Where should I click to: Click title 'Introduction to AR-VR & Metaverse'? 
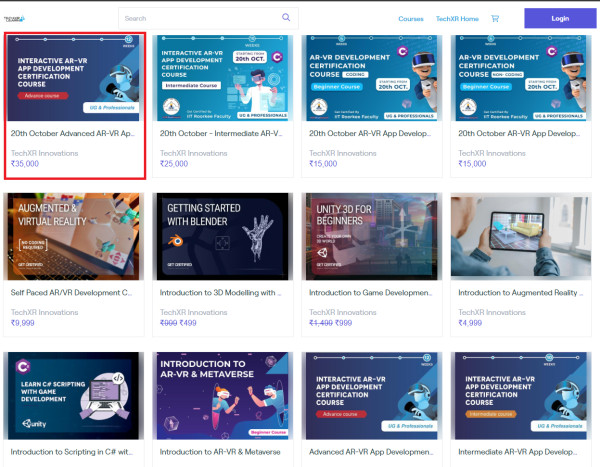tap(220, 452)
